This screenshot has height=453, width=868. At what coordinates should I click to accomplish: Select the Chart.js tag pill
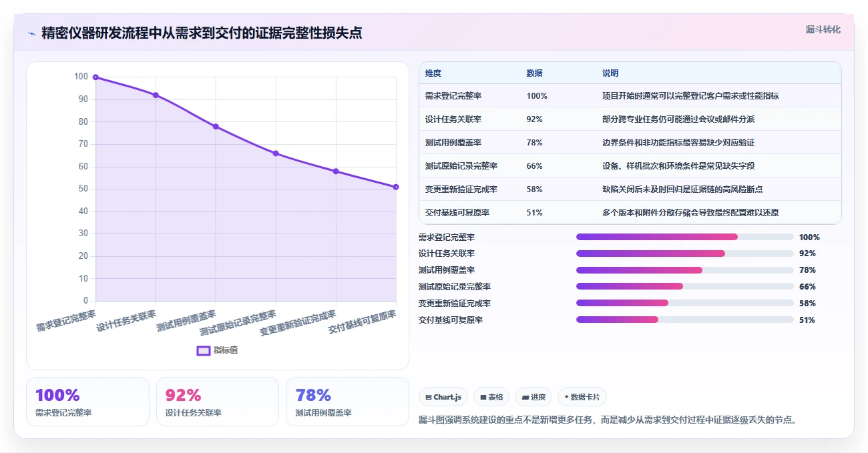[x=443, y=397]
